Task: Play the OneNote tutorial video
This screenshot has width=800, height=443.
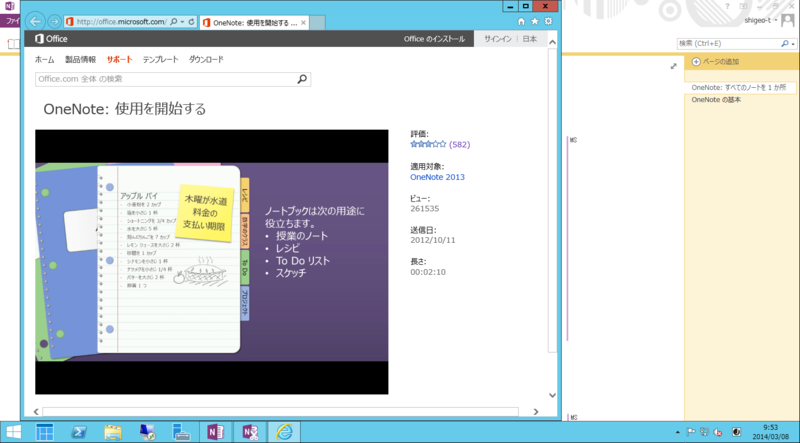Action: pyautogui.click(x=212, y=262)
